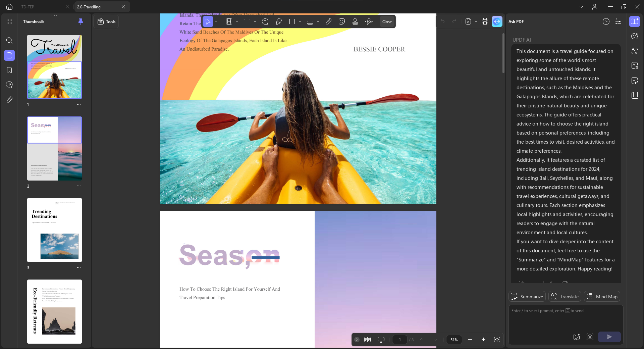This screenshot has width=644, height=349.
Task: Select the Attachment tool
Action: [329, 21]
